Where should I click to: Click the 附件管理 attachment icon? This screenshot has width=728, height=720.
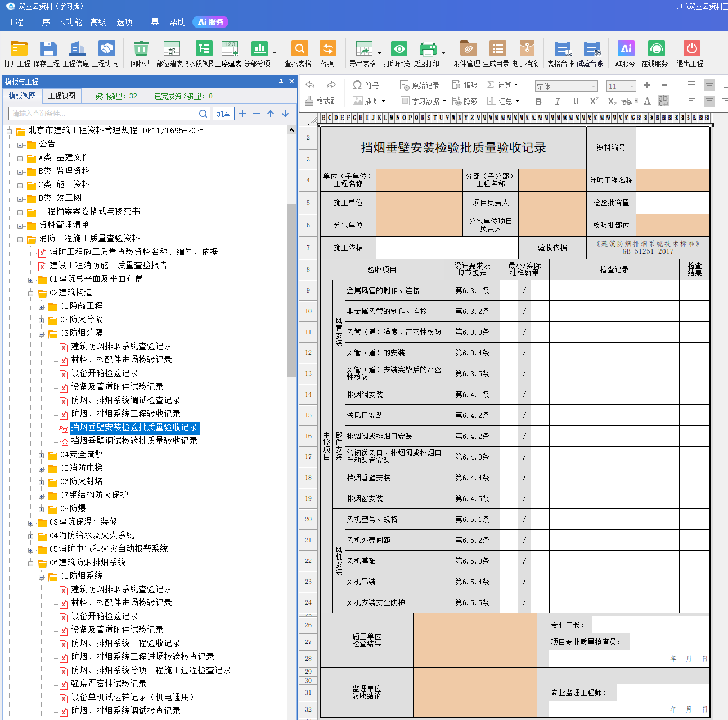click(x=467, y=53)
